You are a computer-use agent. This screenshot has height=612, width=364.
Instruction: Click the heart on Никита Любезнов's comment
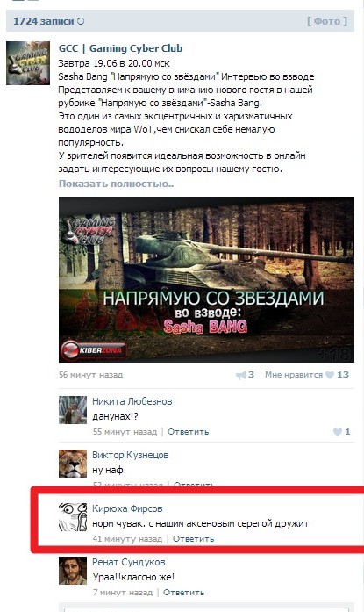point(337,432)
